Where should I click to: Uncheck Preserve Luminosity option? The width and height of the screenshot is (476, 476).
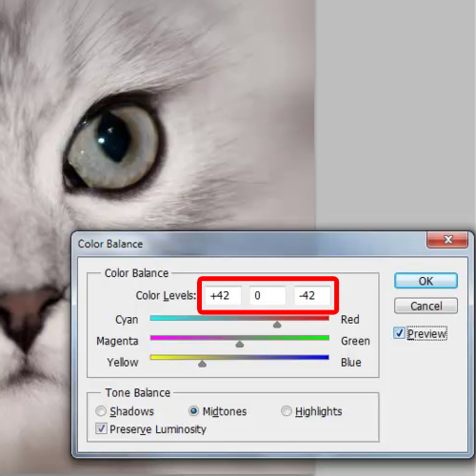pyautogui.click(x=101, y=428)
